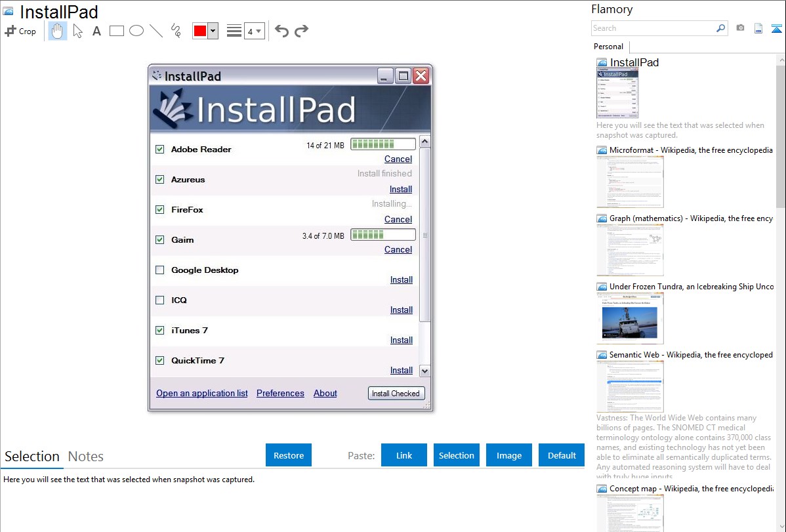Click the red color swatch
The width and height of the screenshot is (786, 532).
200,31
